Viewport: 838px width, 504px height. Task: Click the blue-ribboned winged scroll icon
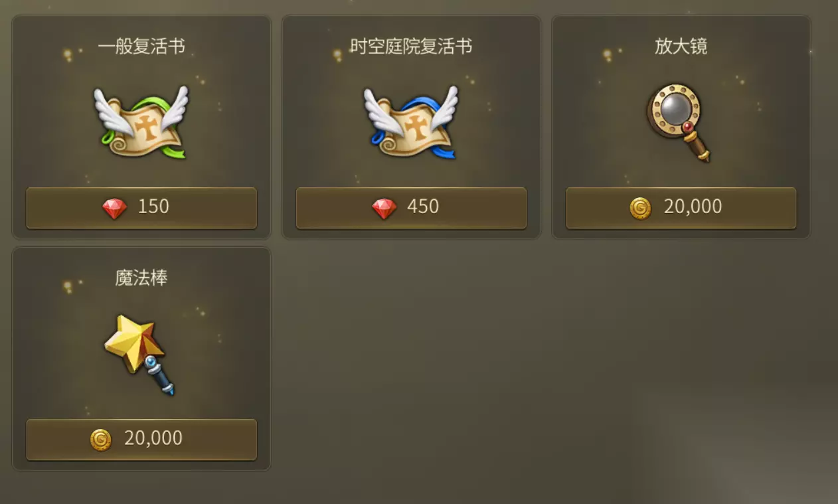[411, 123]
